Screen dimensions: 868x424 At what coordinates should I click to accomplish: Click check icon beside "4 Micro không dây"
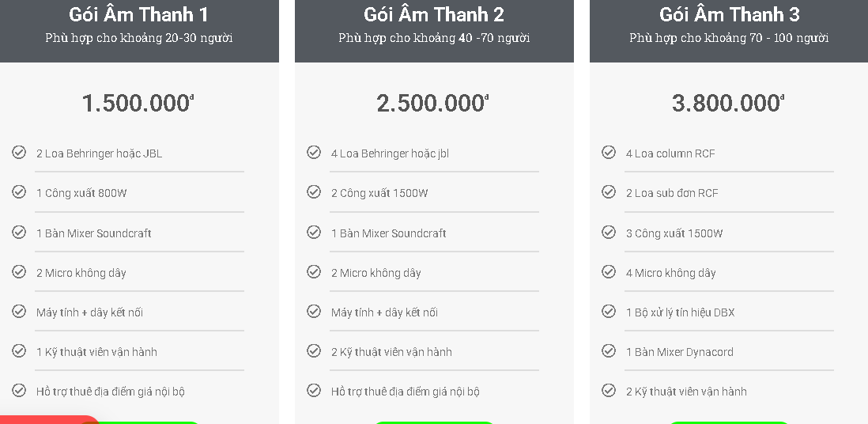tap(609, 271)
